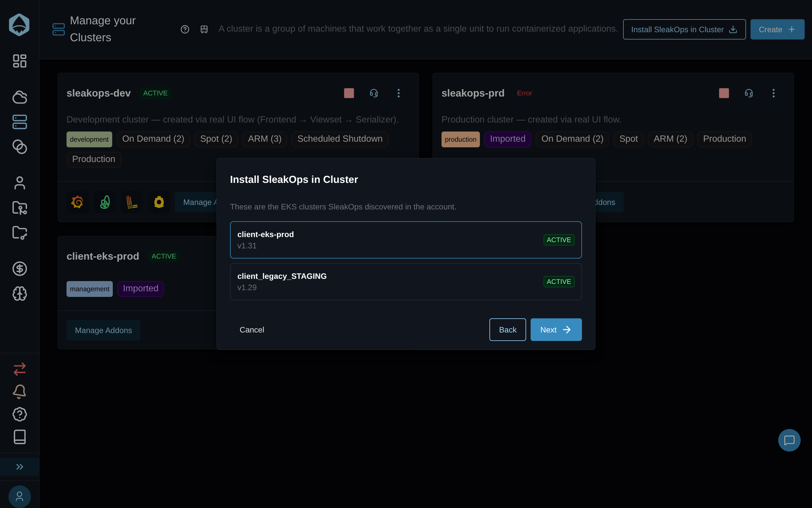Click the headset support icon on sleakops-prd
The image size is (812, 508).
(x=749, y=93)
